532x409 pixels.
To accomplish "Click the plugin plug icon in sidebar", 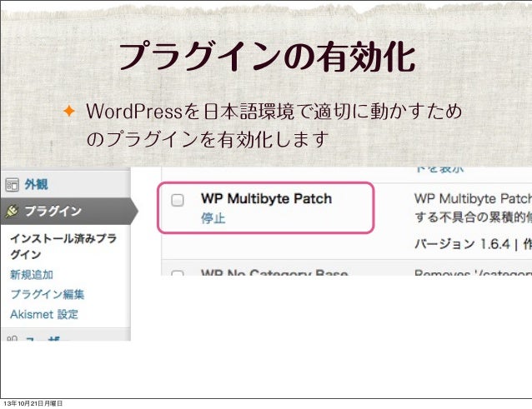I will click(x=12, y=211).
